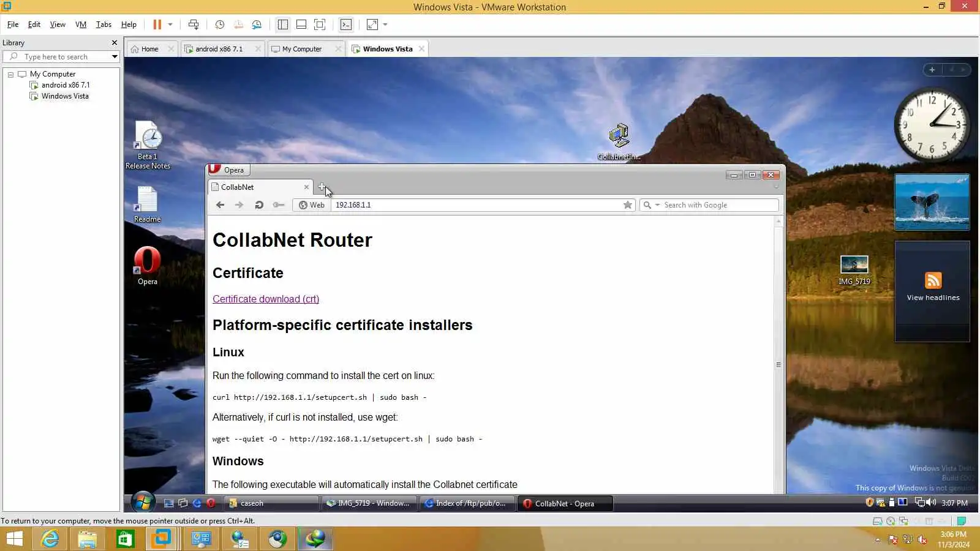
Task: Expand the stretch guest dropdown arrow
Action: click(385, 24)
